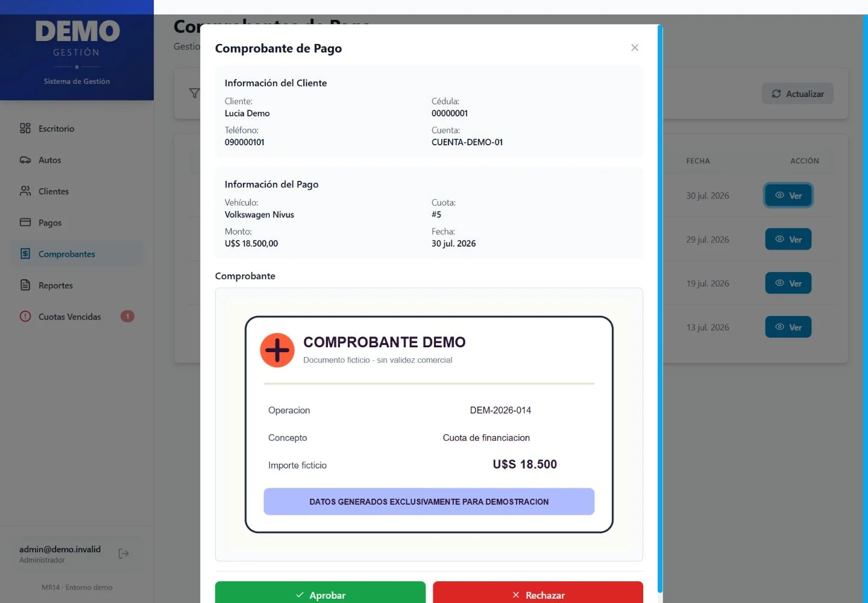Close the Comprobante de Pago dialog
The width and height of the screenshot is (868, 603).
click(x=635, y=48)
